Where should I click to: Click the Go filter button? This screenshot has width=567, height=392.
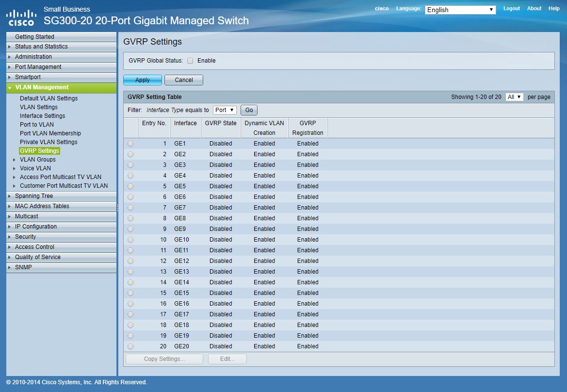[249, 110]
